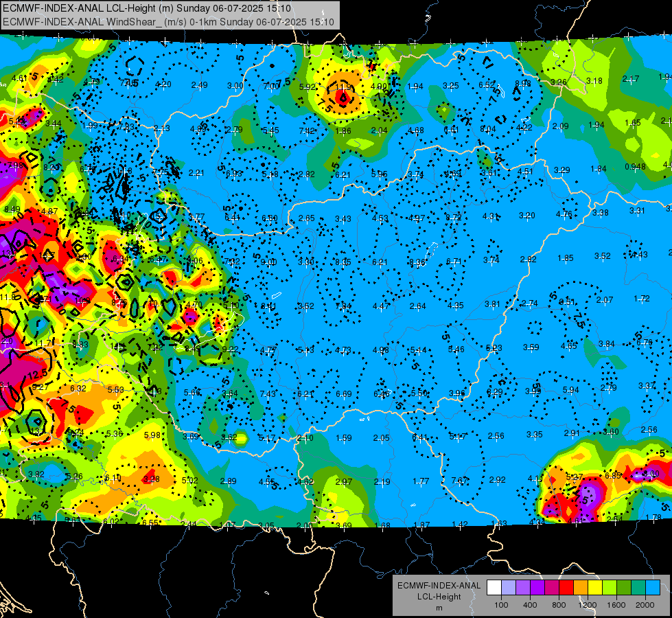672x618 pixels.
Task: Click the vivid violet legend swatch
Action: click(537, 588)
